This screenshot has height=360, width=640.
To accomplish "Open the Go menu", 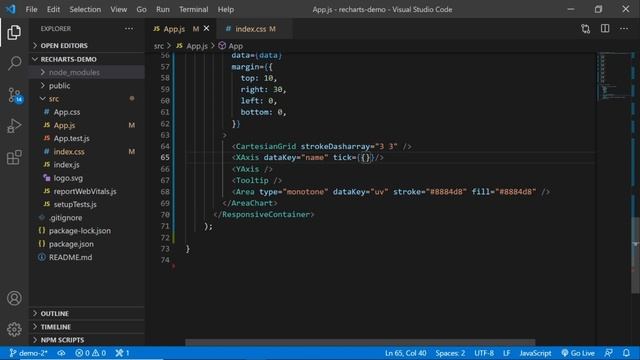I will click(x=141, y=9).
